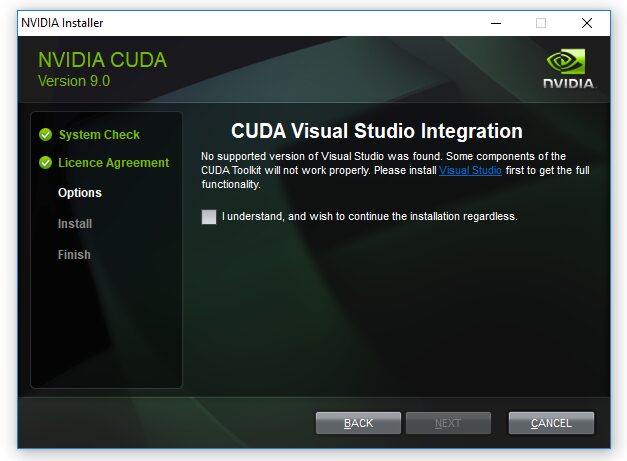Click the 'No supported version of Visual Studio' message
627x461 pixels.
click(x=395, y=170)
